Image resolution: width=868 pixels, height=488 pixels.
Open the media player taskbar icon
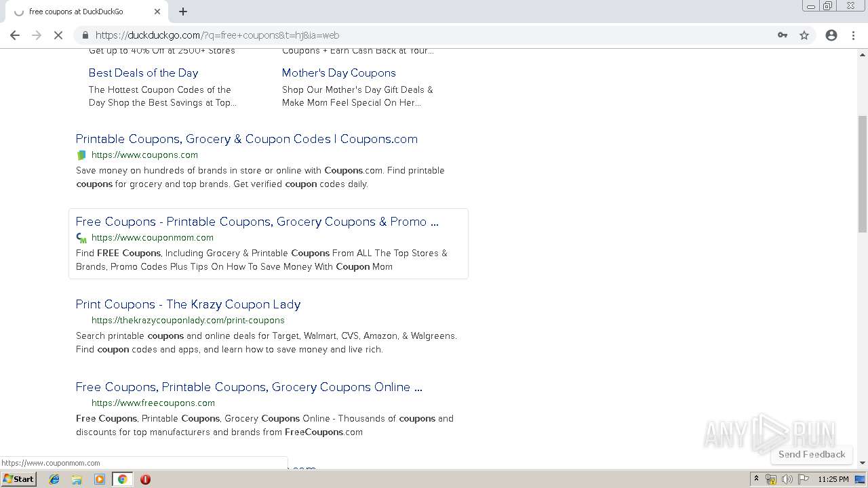[x=100, y=479]
